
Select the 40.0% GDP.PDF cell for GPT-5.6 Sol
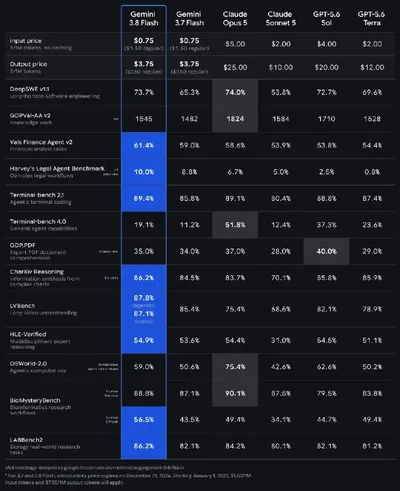[326, 251]
